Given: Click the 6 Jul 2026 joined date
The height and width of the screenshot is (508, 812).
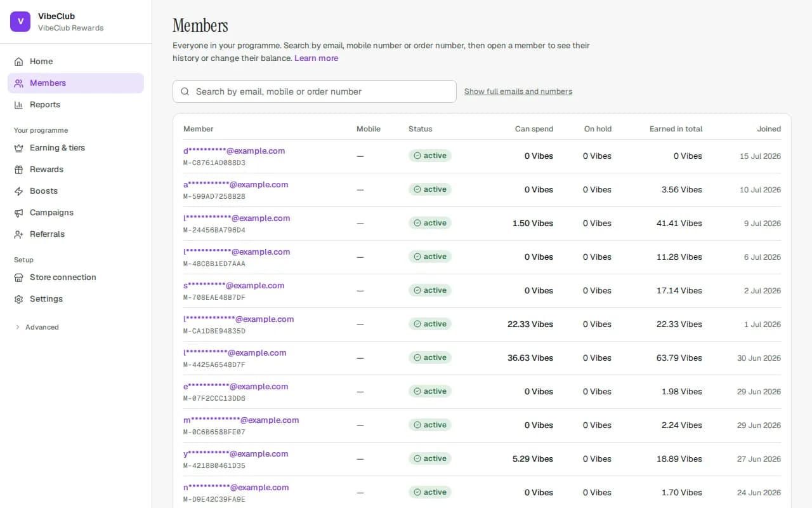Looking at the screenshot, I should pos(763,257).
